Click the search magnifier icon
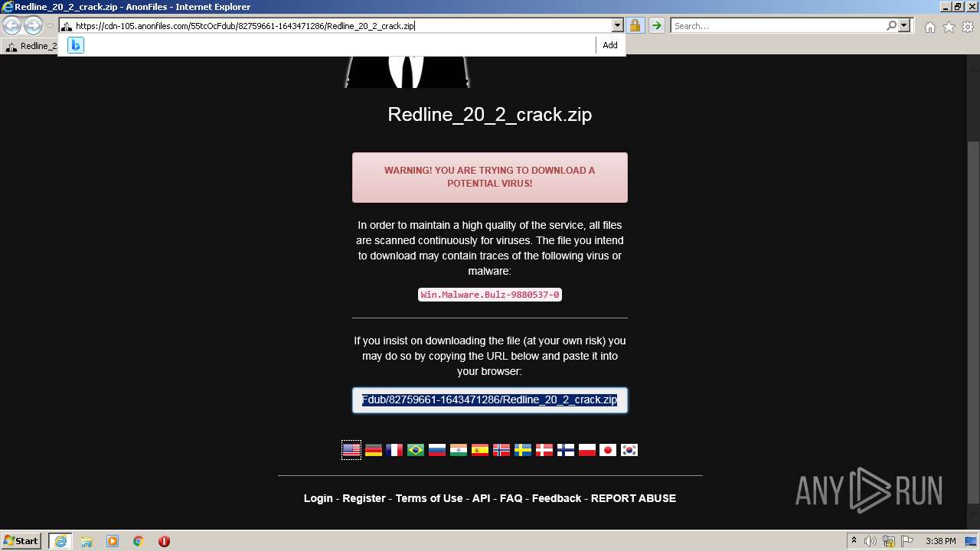980x551 pixels. (x=891, y=26)
